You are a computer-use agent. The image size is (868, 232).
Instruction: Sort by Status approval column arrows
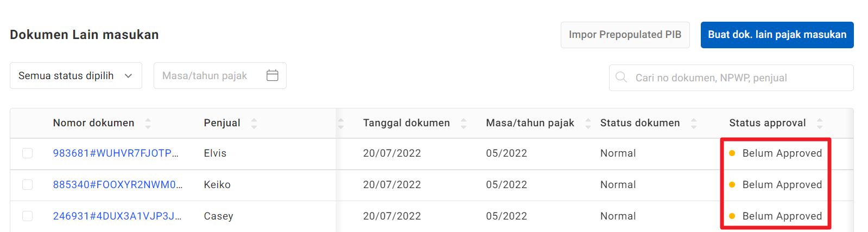coord(820,124)
